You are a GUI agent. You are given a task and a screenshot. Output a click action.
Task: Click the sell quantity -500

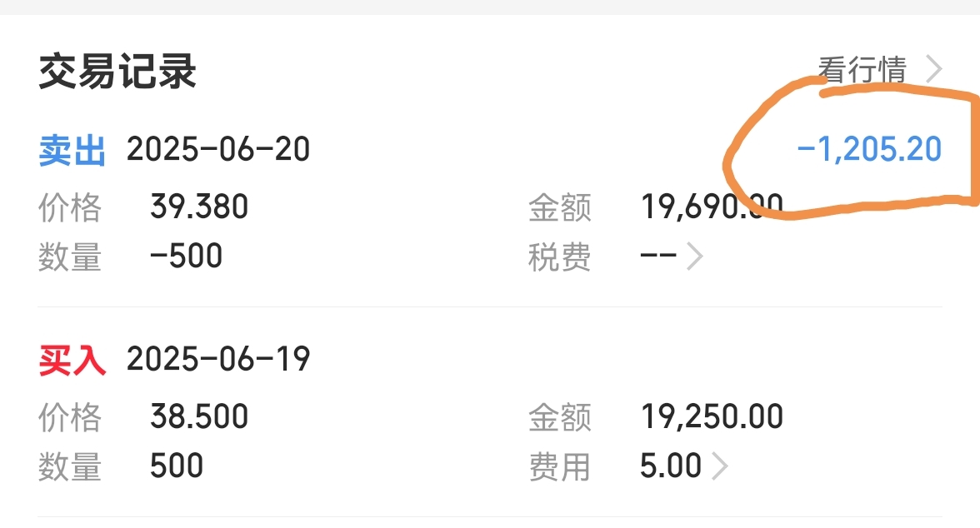tap(187, 257)
